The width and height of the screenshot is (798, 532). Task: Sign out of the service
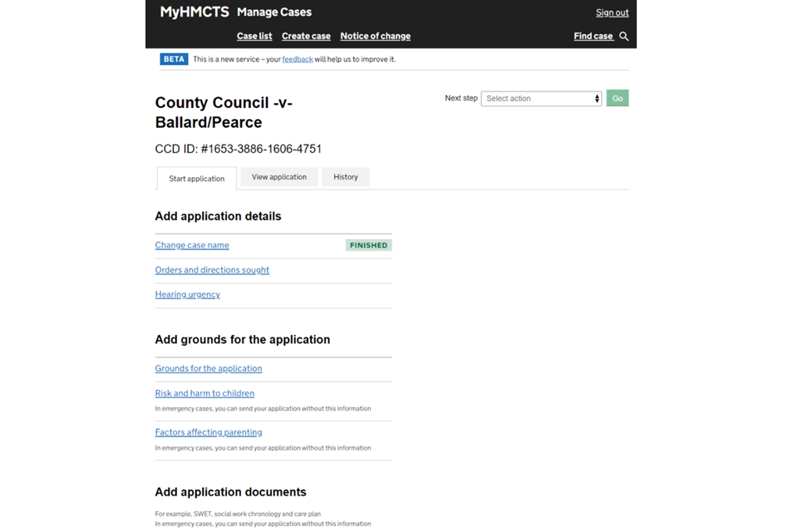[x=612, y=12]
